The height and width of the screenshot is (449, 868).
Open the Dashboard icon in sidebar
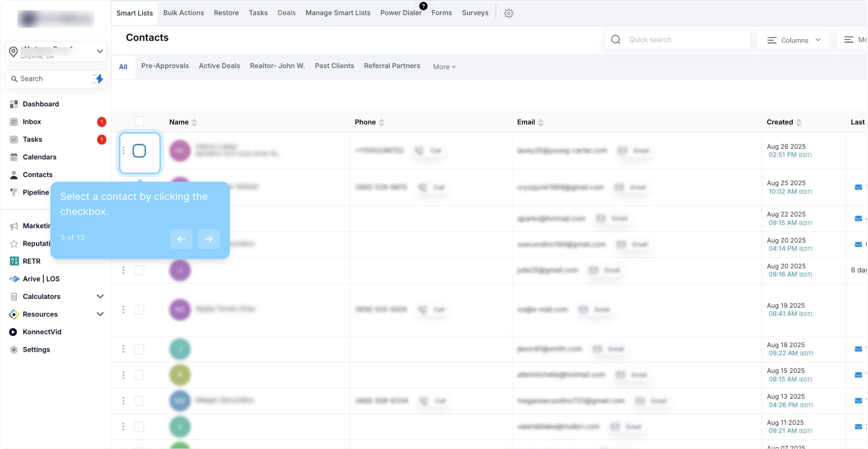[14, 104]
